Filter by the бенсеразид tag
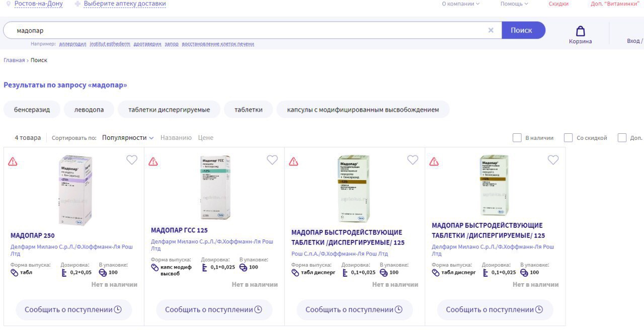This screenshot has width=644, height=330. click(32, 110)
